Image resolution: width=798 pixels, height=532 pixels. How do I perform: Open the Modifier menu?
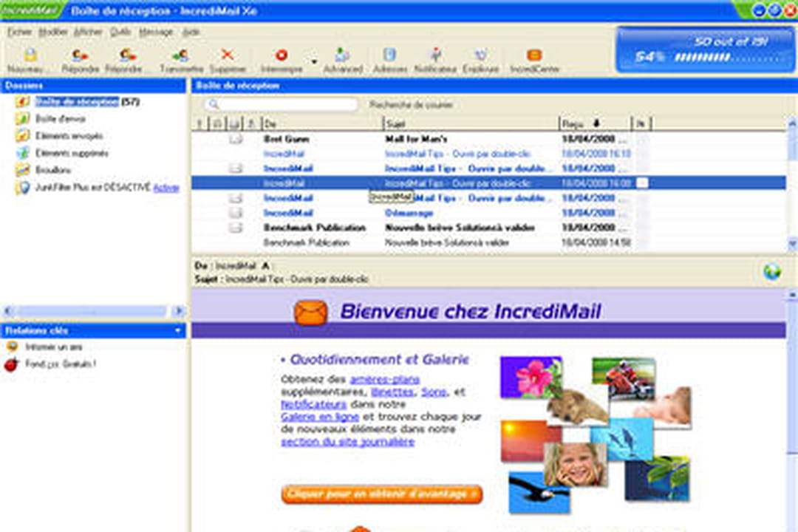(53, 32)
